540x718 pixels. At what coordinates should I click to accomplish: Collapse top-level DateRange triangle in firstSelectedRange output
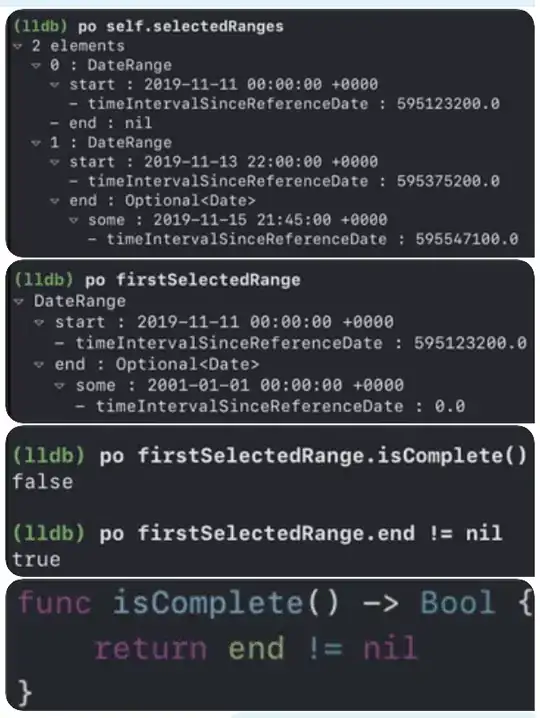19,301
